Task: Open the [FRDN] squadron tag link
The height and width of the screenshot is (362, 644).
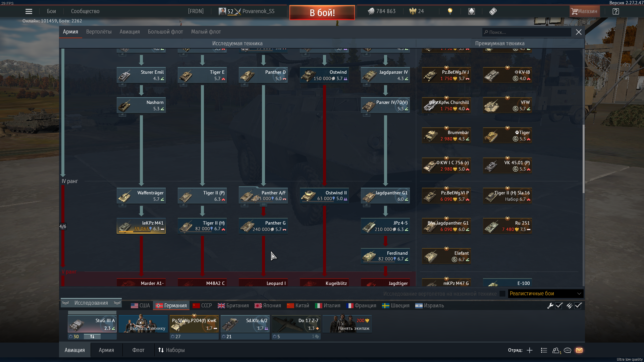Action: pyautogui.click(x=196, y=11)
